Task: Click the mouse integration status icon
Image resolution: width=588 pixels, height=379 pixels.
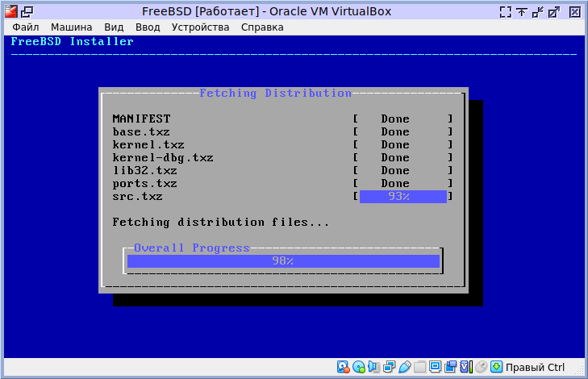Action: click(x=481, y=367)
